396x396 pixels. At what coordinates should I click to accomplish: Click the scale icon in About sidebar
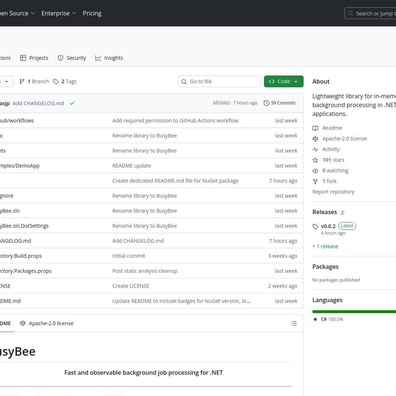coord(315,139)
